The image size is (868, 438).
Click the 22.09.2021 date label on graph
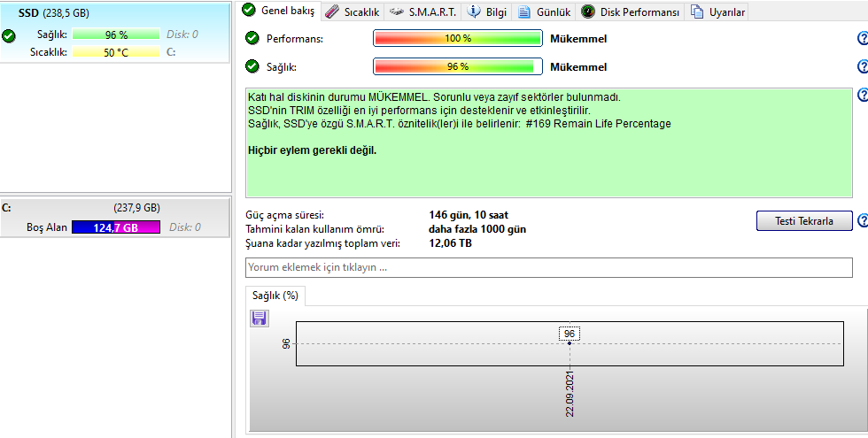pyautogui.click(x=570, y=395)
